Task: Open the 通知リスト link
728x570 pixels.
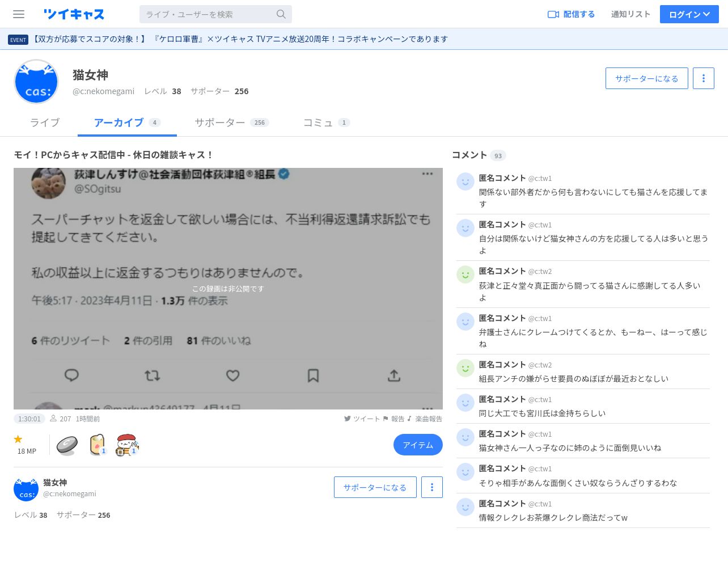Action: coord(630,14)
